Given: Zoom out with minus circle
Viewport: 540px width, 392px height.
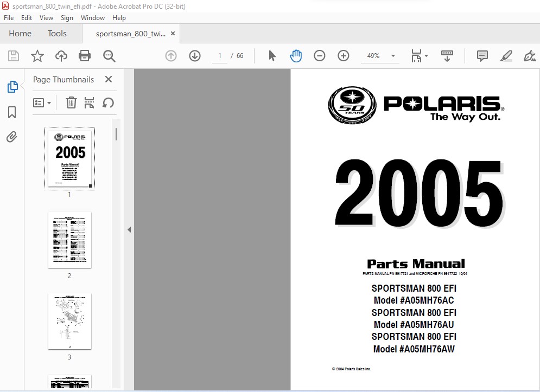Looking at the screenshot, I should click(320, 56).
